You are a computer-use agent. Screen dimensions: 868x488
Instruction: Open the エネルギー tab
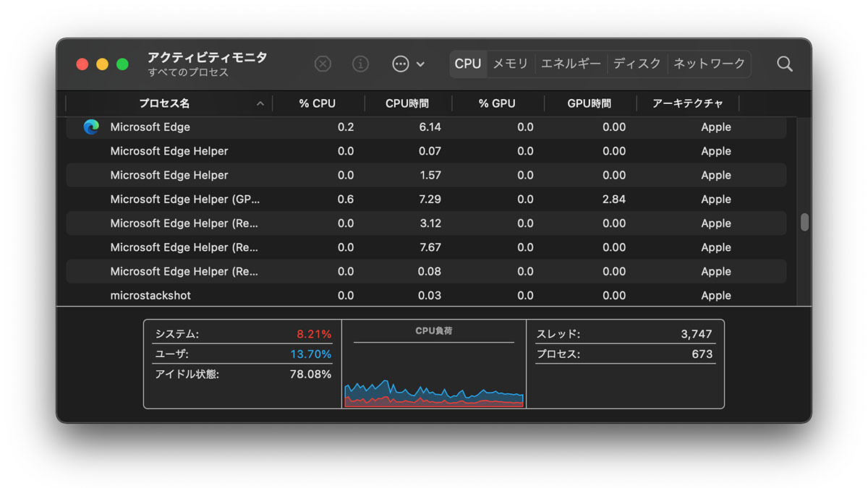[x=571, y=64]
